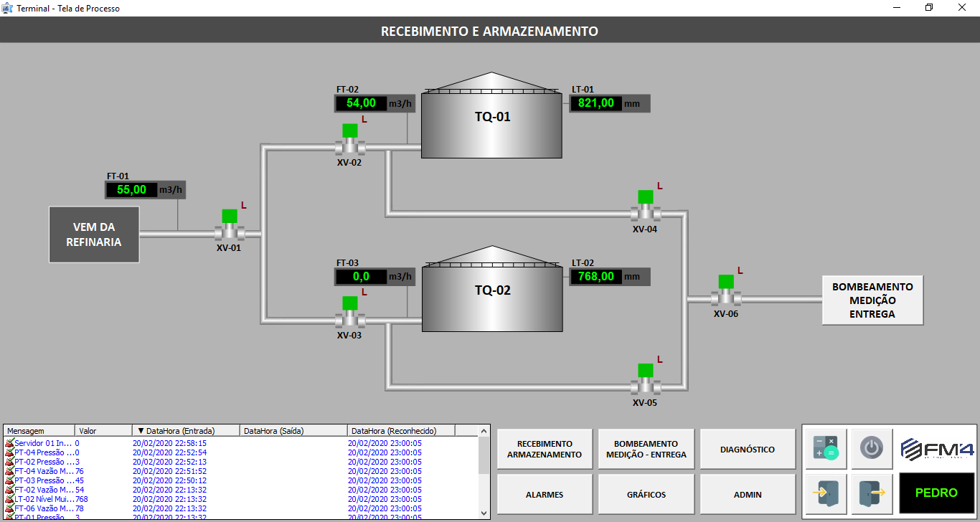Viewport: 980px width, 522px height.
Task: Click FT-01 flow value 55,00
Action: click(131, 190)
